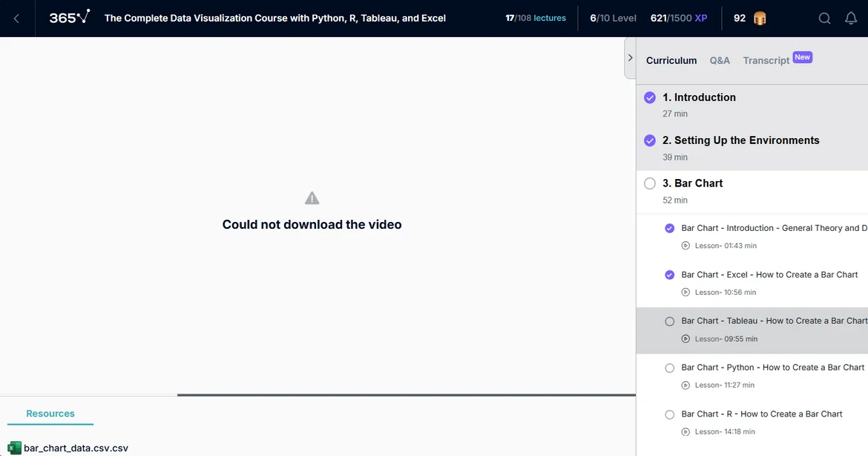Viewport: 868px width, 456px height.
Task: Click the warning triangle icon in video area
Action: (x=312, y=198)
